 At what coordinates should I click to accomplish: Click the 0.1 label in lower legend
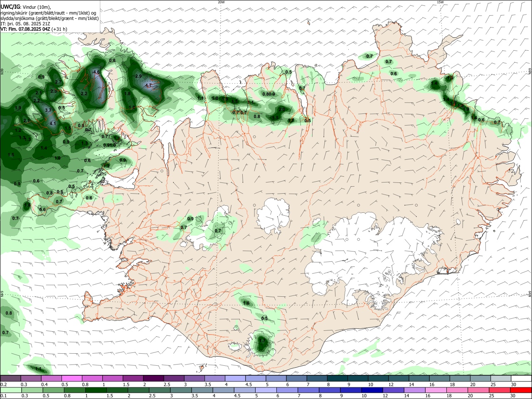[3, 396]
